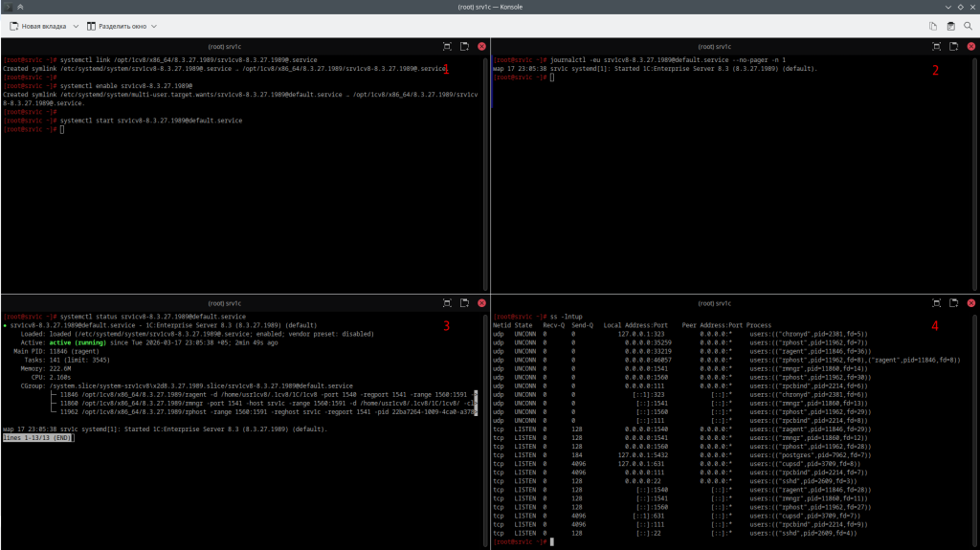This screenshot has width=980, height=550.
Task: Click the top-right pane title '(root) srv1c'
Action: point(710,46)
